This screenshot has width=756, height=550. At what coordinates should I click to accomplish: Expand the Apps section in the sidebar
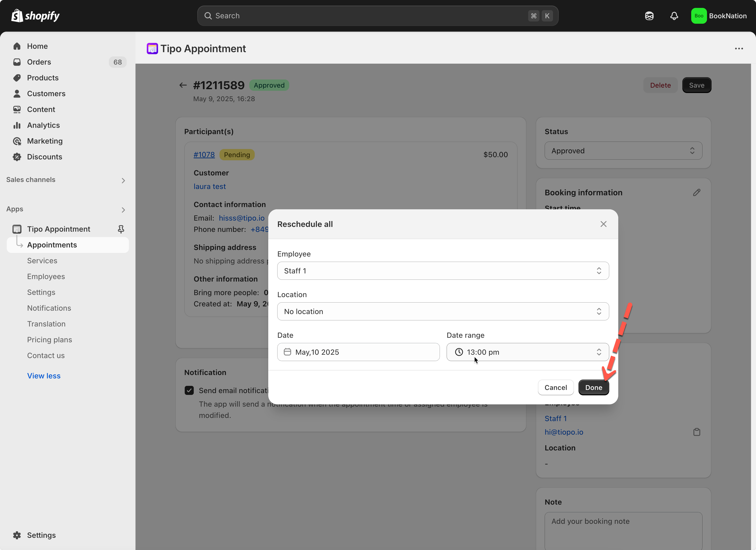pos(123,210)
